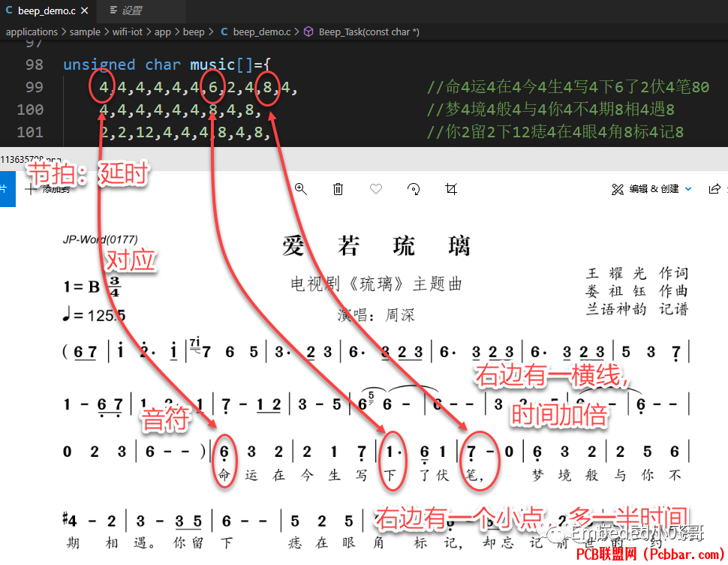The height and width of the screenshot is (565, 728).
Task: Click the subtitle 电视剧《琉璃》主题曲
Action: [376, 284]
